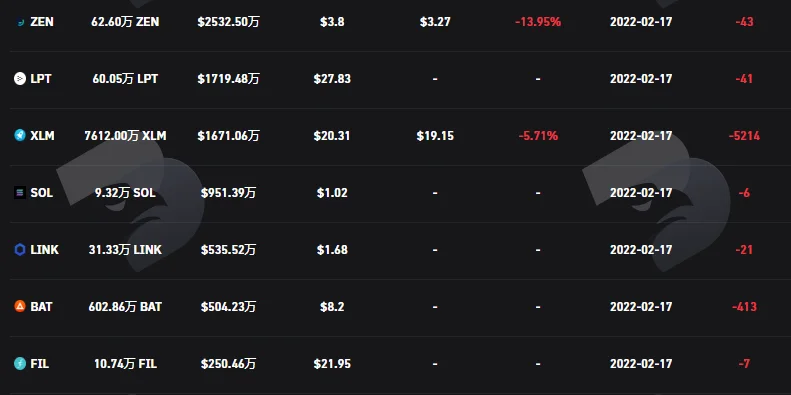Image resolution: width=791 pixels, height=395 pixels.
Task: Click the -413 value in BAT row
Action: coord(744,307)
